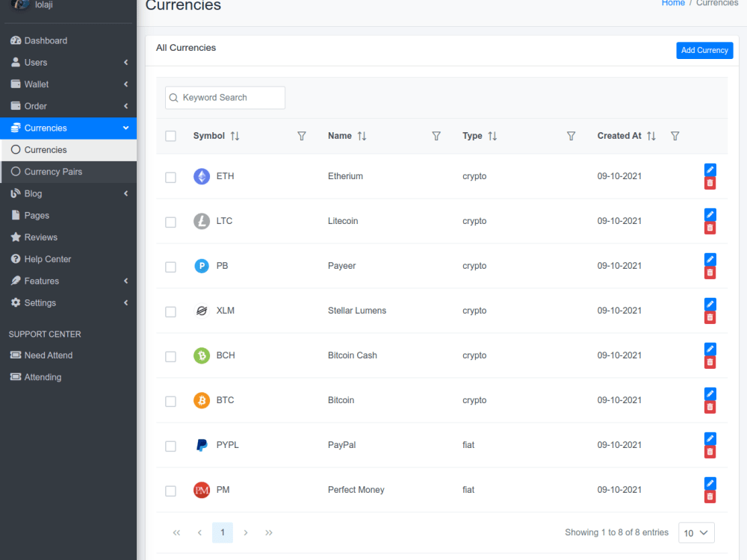
Task: Click inside the Keyword Search field
Action: pyautogui.click(x=224, y=97)
